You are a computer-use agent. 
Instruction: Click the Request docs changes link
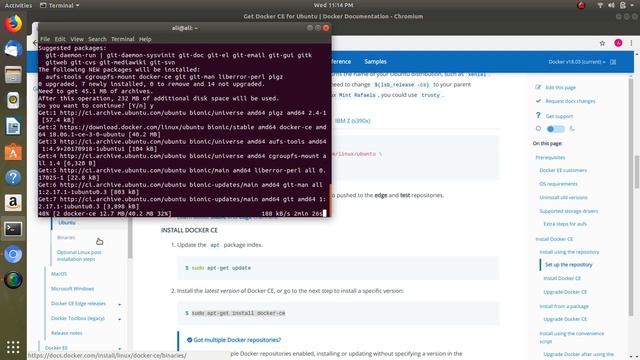pyautogui.click(x=570, y=101)
